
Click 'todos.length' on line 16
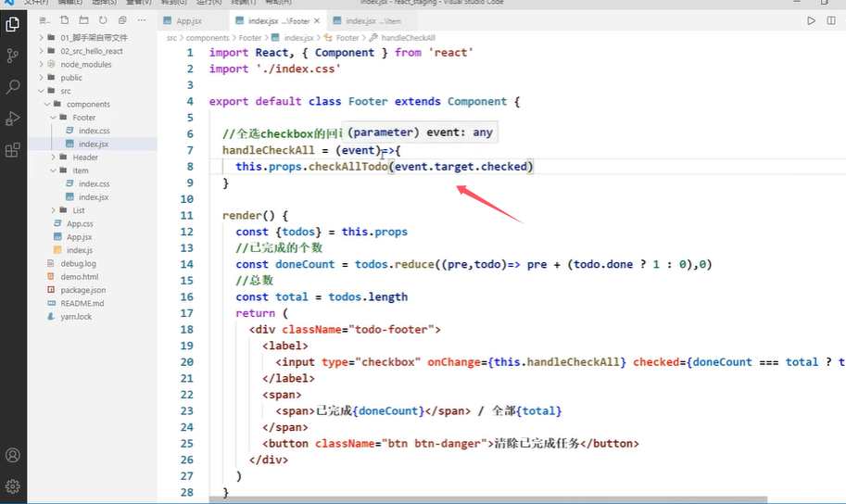click(x=368, y=296)
